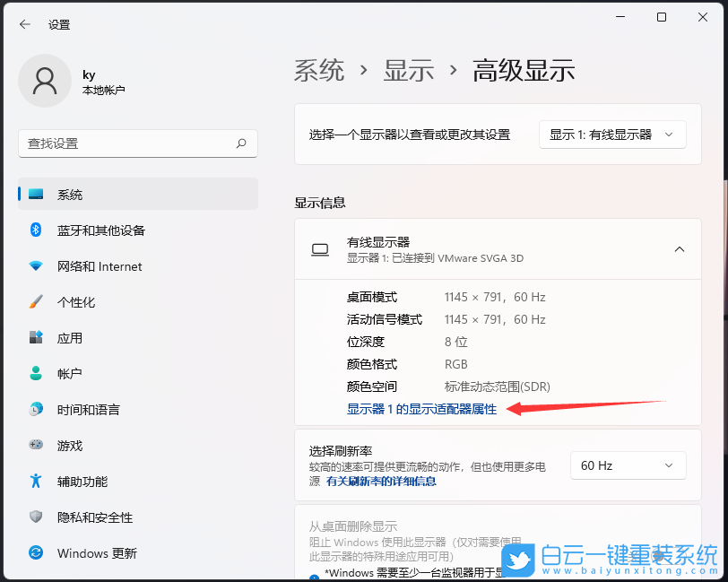Select the 隐私和安全性 shield icon
This screenshot has width=728, height=582.
click(36, 517)
